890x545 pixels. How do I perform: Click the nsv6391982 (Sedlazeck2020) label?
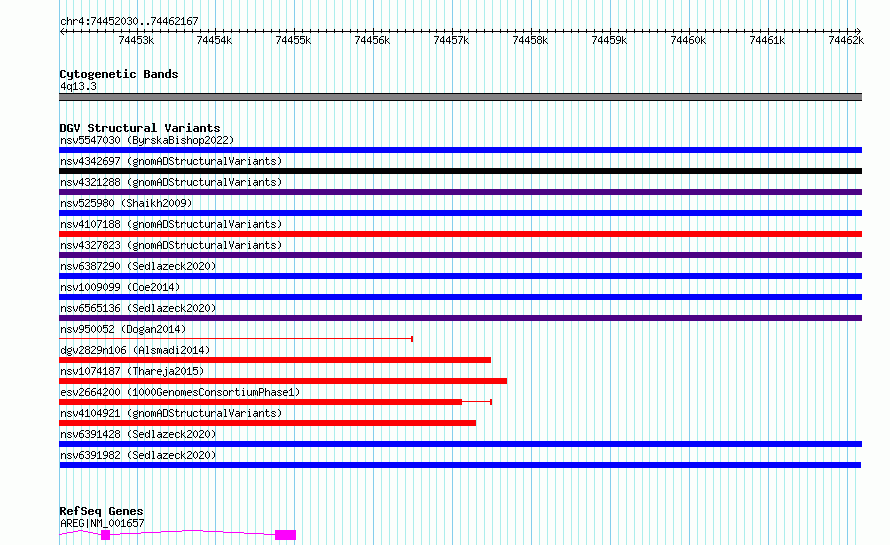[138, 455]
